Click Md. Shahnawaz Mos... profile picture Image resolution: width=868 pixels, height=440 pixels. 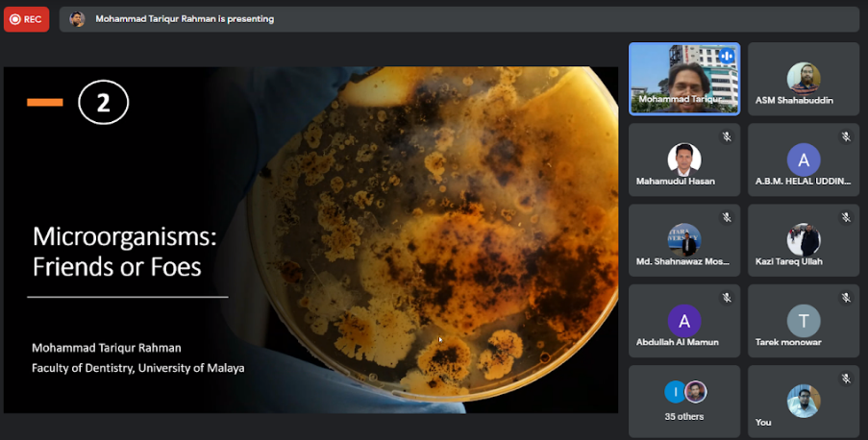(684, 239)
